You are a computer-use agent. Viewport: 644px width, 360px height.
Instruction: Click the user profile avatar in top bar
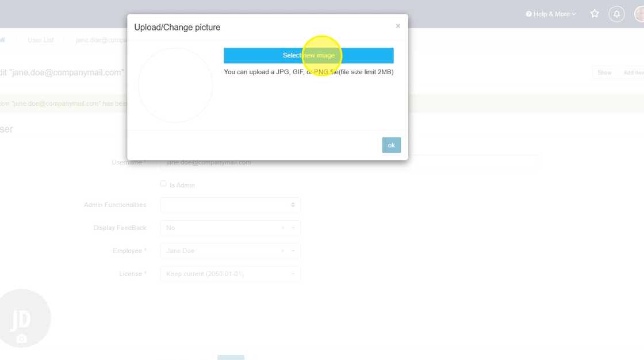639,14
